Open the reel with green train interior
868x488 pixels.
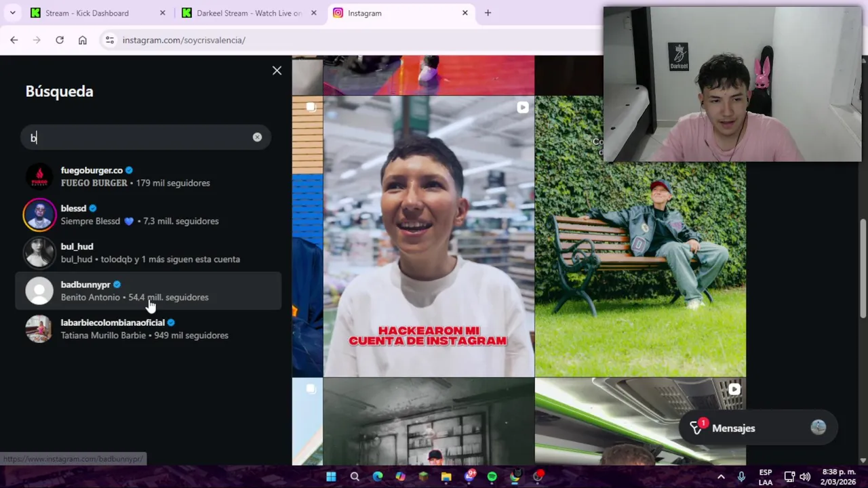(x=640, y=422)
